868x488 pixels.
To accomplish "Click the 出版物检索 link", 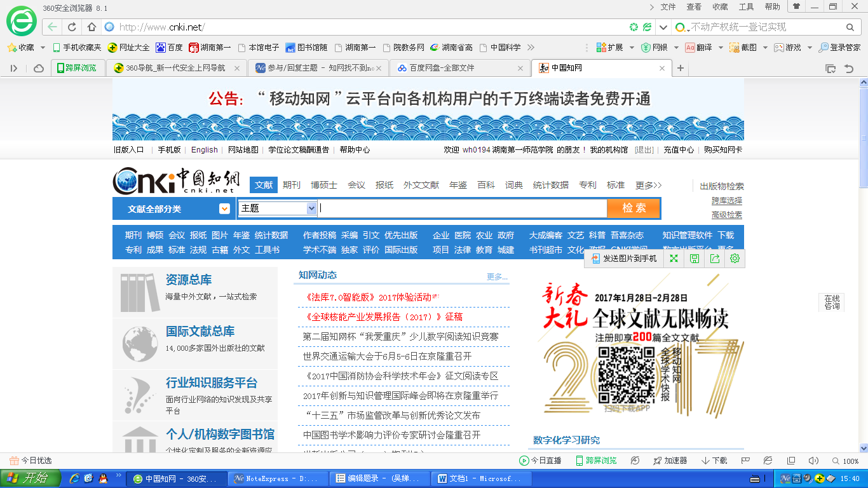I will click(x=722, y=186).
